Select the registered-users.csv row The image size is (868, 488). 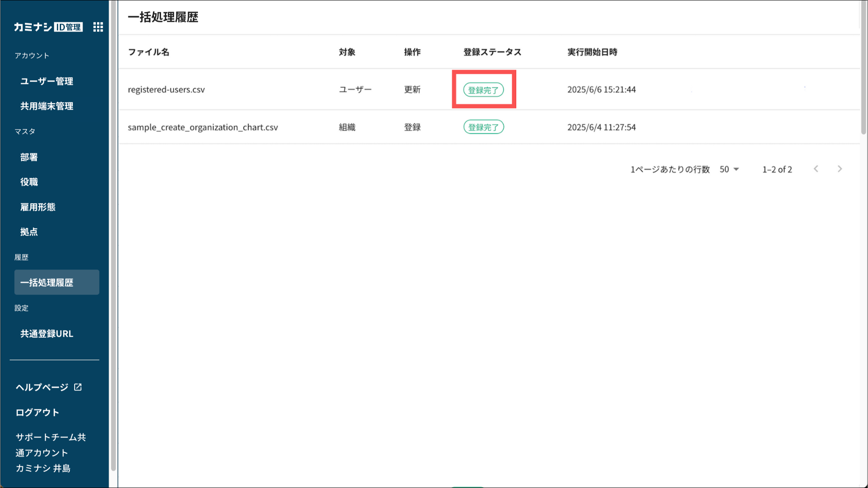pyautogui.click(x=166, y=89)
